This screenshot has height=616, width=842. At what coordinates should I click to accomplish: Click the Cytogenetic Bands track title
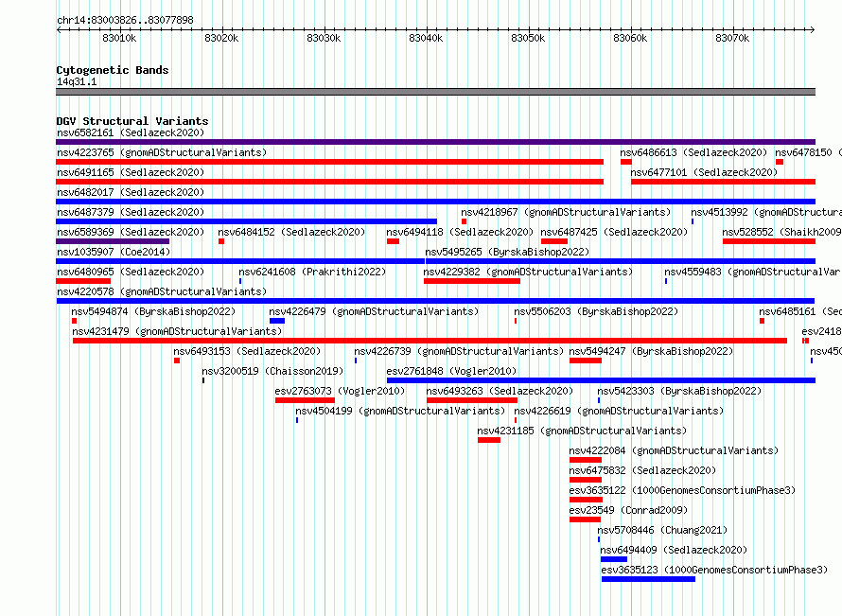point(113,70)
